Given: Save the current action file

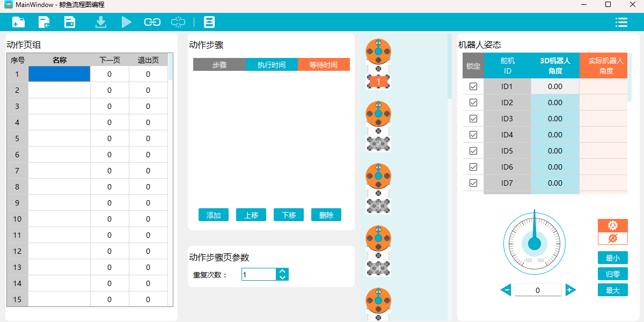Looking at the screenshot, I should (x=70, y=22).
